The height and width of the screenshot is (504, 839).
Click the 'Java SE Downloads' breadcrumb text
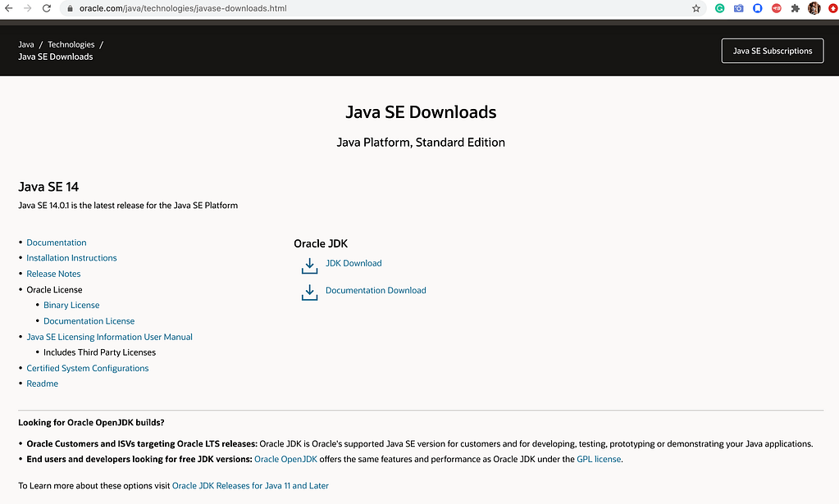[x=56, y=57]
